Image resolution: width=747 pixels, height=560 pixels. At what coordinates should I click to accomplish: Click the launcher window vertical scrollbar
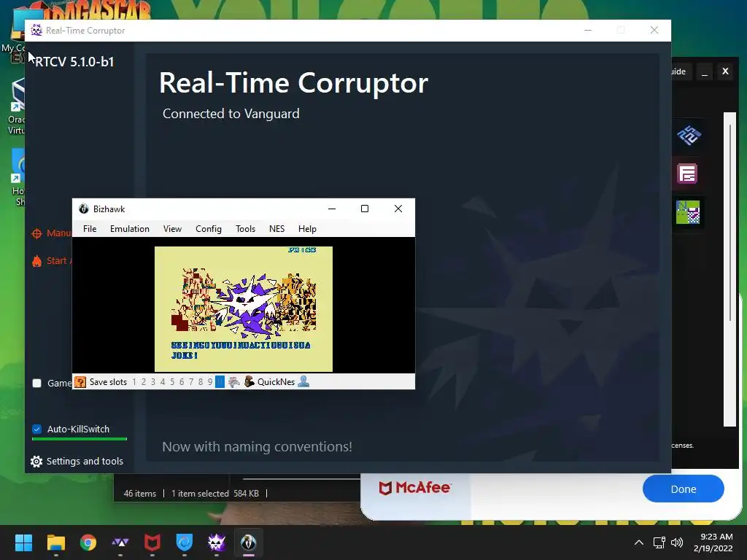729,269
